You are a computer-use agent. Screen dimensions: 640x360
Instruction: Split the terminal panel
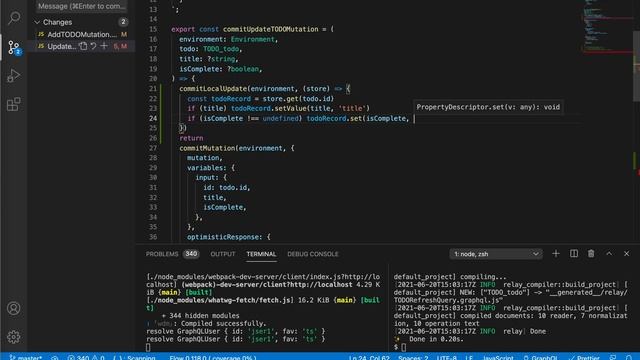(574, 254)
